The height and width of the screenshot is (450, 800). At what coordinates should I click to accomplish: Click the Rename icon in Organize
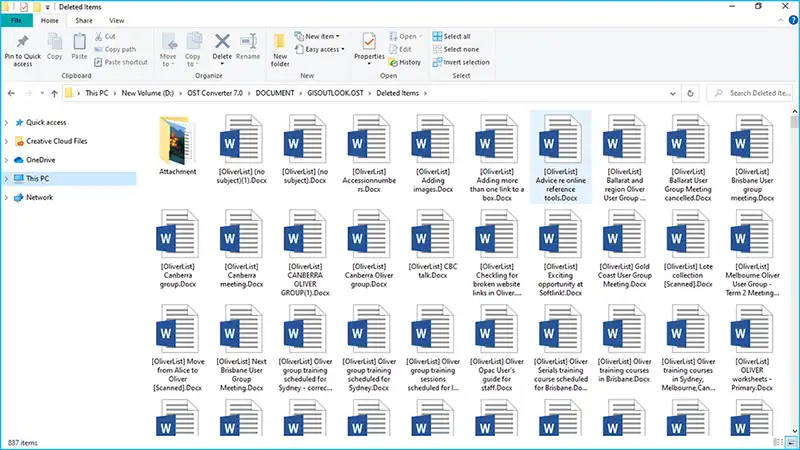point(248,41)
